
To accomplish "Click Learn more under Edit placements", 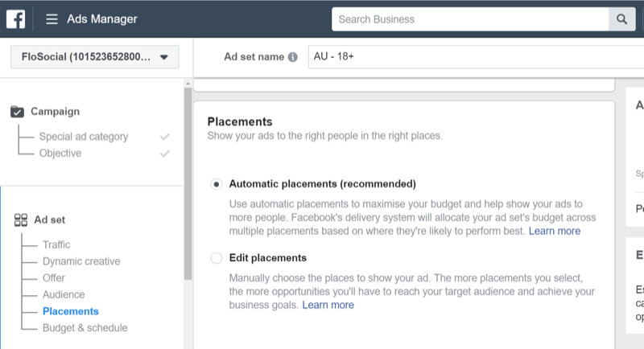I will 328,306.
